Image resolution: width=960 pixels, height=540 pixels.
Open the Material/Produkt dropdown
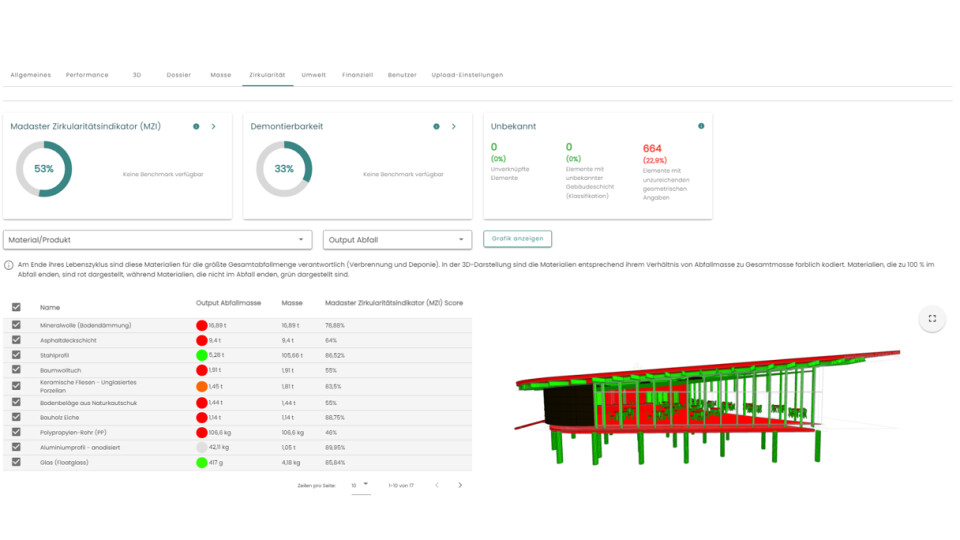(157, 240)
